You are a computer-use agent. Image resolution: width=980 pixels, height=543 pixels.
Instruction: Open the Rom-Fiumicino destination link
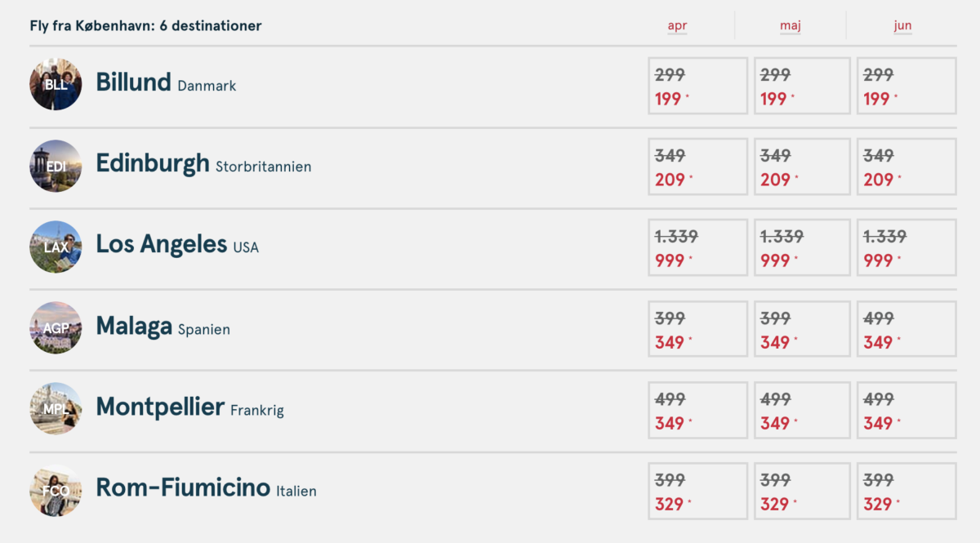coord(183,488)
